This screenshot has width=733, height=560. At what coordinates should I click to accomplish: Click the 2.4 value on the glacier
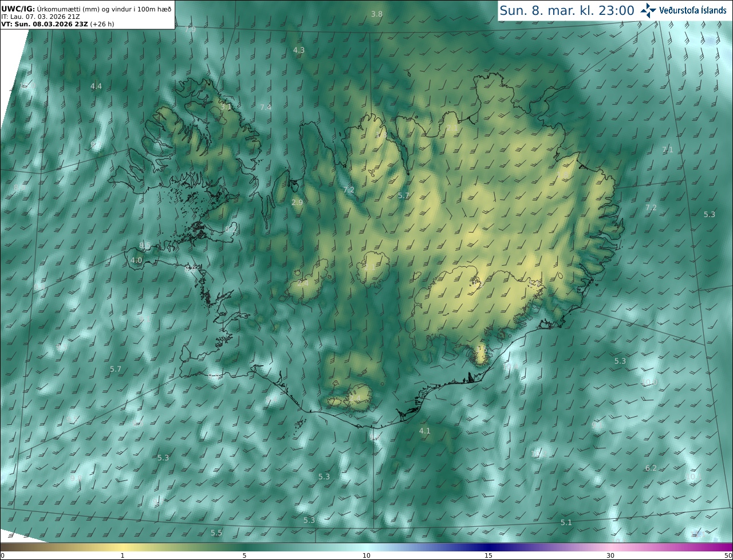(x=303, y=283)
